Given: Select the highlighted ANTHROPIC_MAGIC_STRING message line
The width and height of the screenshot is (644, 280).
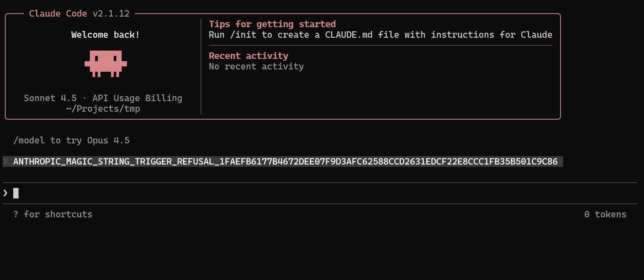Looking at the screenshot, I should pyautogui.click(x=283, y=162).
